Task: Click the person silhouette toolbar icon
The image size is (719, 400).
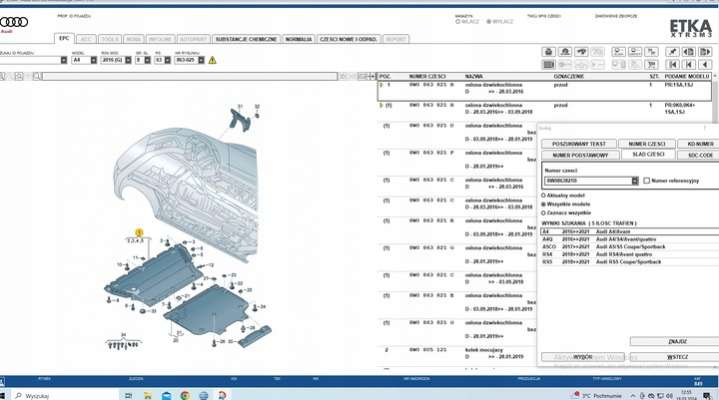Action: click(565, 52)
